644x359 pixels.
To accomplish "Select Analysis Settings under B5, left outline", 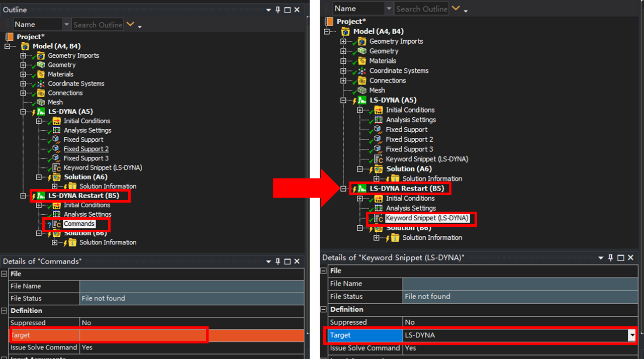I will click(x=87, y=214).
